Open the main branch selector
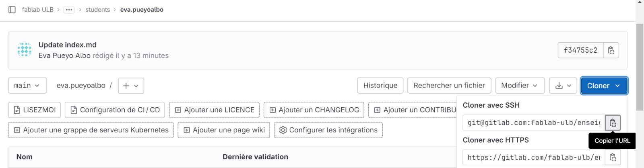This screenshot has width=644, height=168. pos(27,86)
